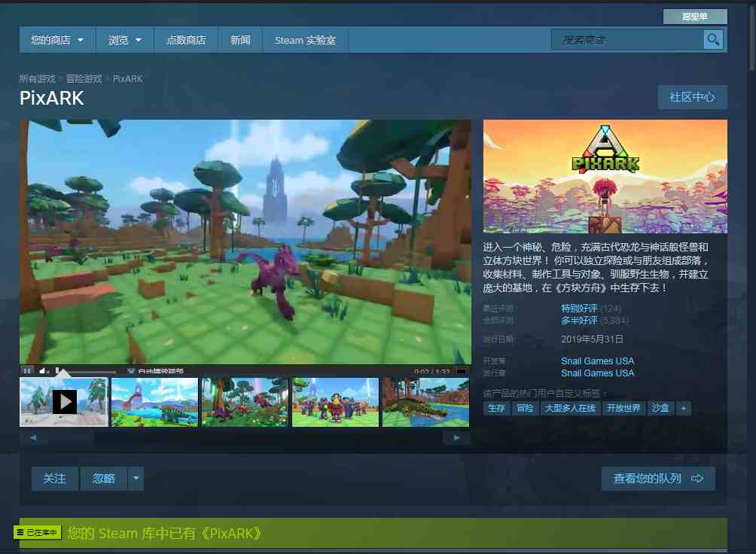Select the forest dinosaurs screenshot thumbnail
756x554 pixels.
click(245, 402)
